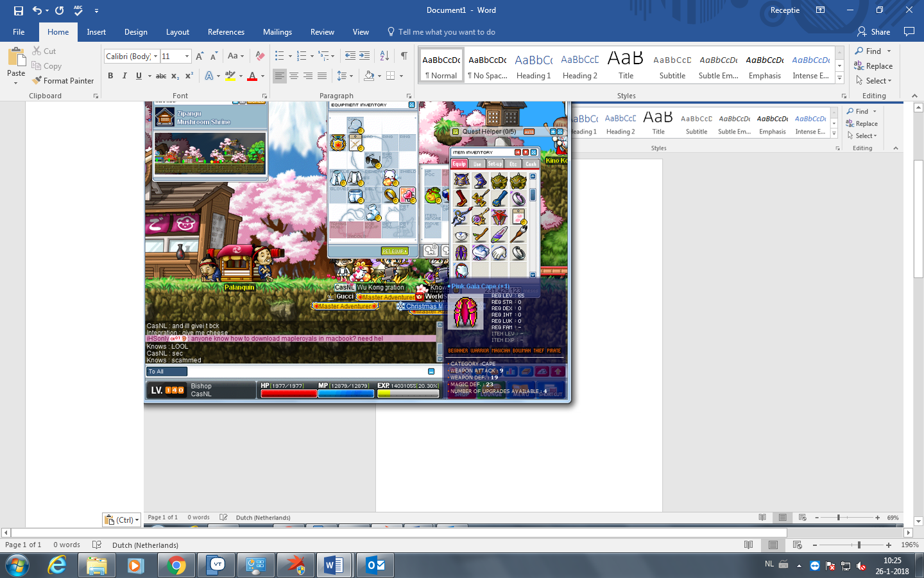Open the Font dialog launcher

click(265, 96)
